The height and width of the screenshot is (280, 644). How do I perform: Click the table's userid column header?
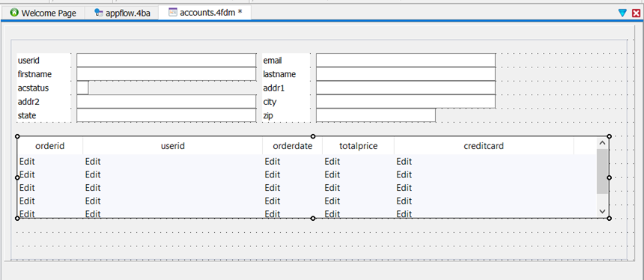pyautogui.click(x=172, y=146)
